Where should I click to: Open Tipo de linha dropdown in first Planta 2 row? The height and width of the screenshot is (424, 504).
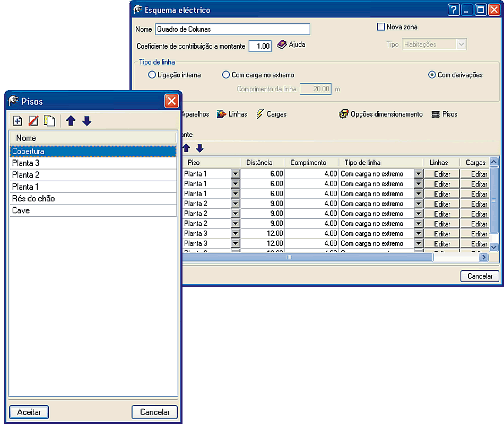pyautogui.click(x=419, y=204)
